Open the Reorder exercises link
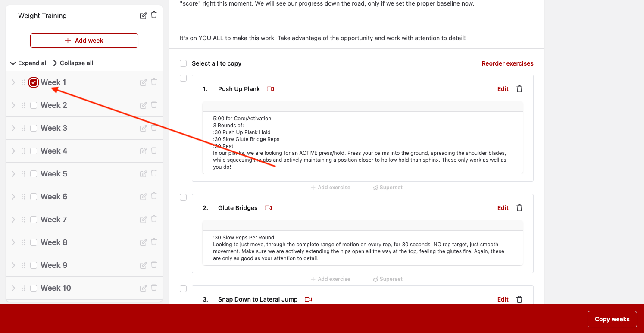 pos(507,63)
